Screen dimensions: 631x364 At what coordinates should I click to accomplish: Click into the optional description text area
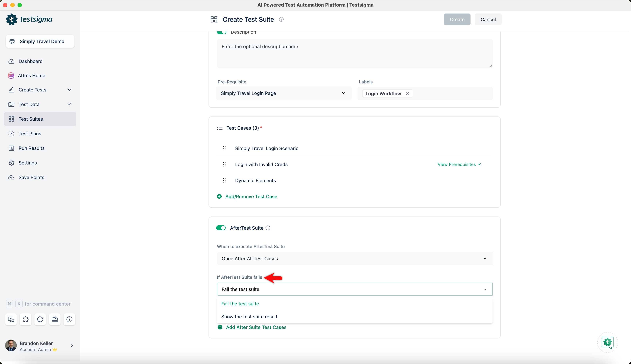click(x=354, y=53)
